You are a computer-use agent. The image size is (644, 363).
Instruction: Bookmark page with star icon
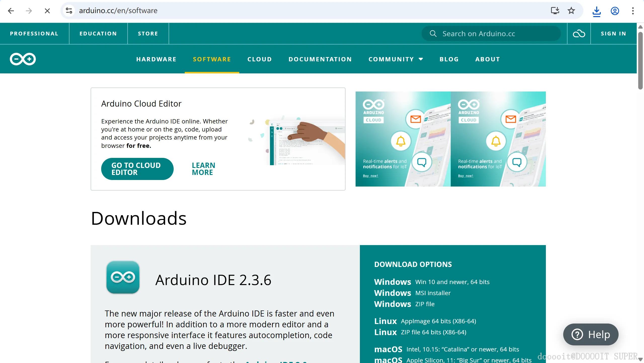571,11
